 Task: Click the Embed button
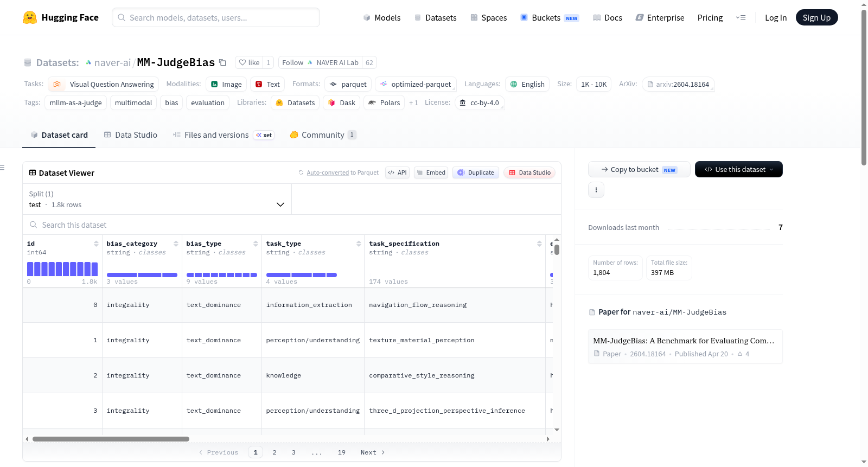[x=431, y=172]
